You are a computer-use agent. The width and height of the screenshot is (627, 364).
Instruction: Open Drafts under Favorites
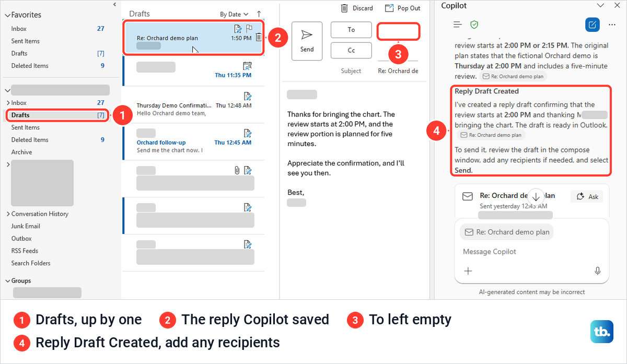(19, 53)
